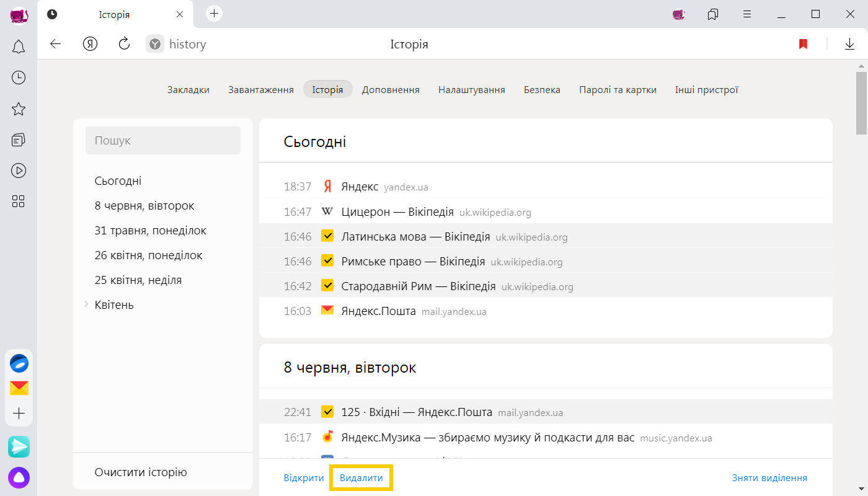Open collections icon in sidebar
868x496 pixels.
click(x=19, y=140)
